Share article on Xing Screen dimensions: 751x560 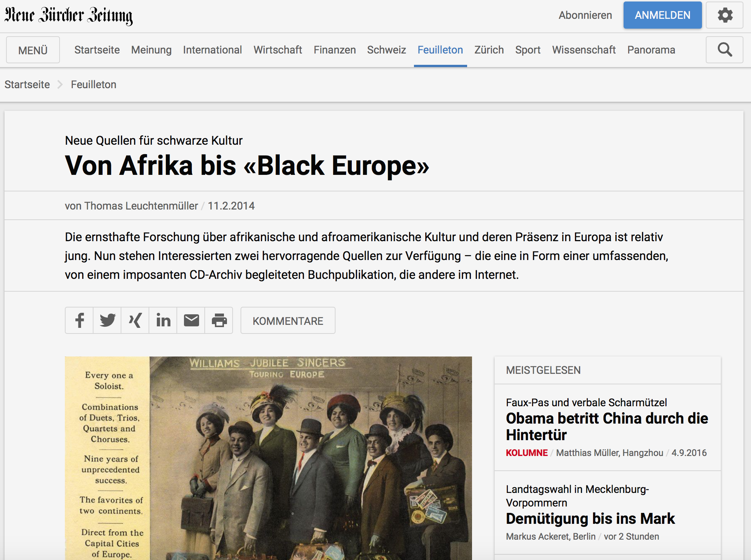135,320
